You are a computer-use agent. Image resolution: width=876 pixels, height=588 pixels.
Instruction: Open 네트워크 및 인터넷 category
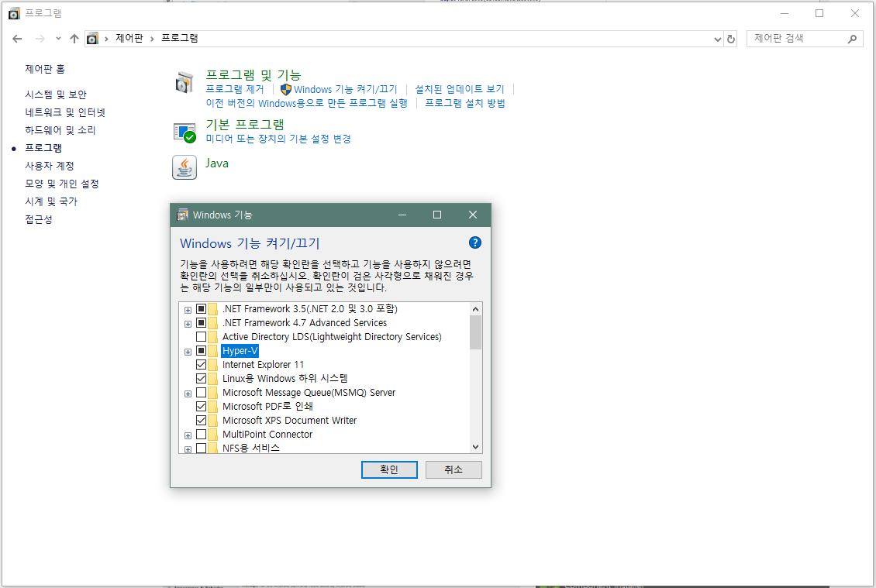(x=65, y=112)
